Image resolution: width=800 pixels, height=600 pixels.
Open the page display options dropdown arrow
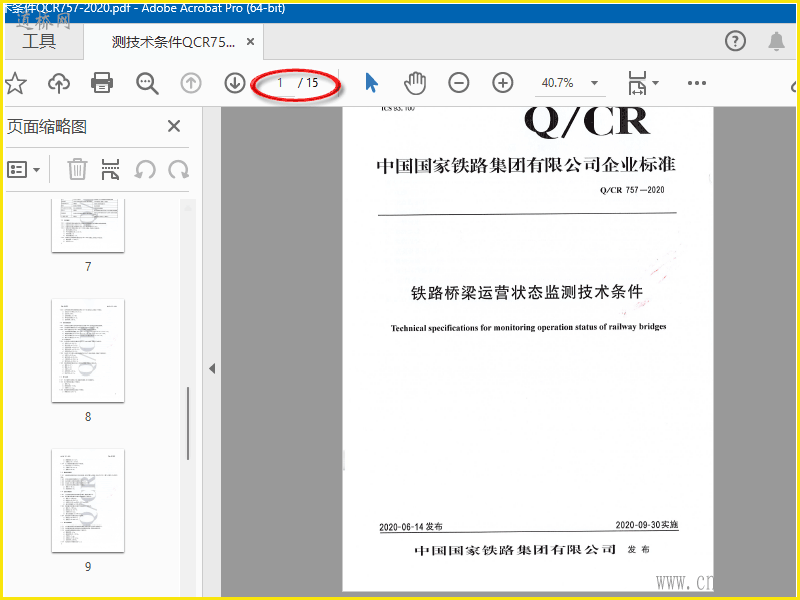click(656, 83)
